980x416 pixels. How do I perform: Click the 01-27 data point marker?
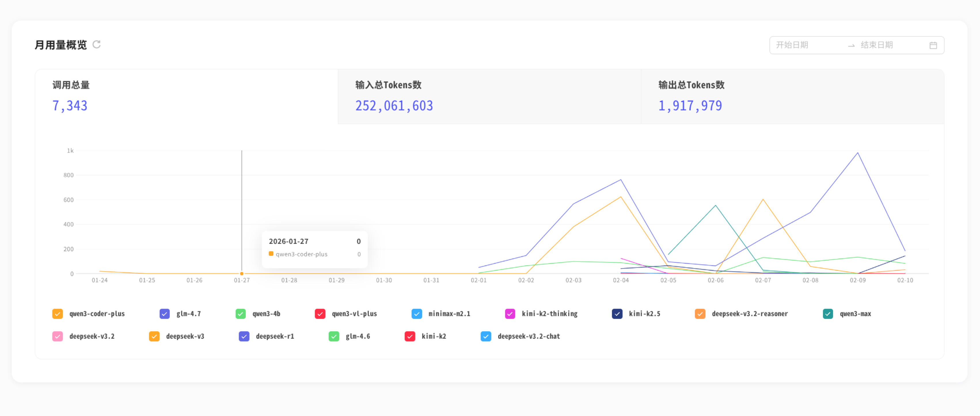click(242, 273)
